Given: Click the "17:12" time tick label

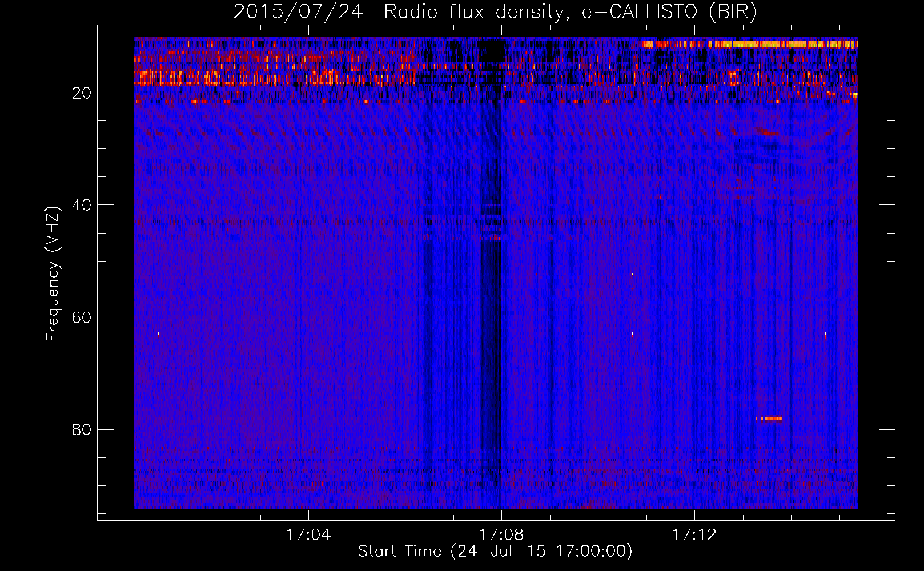Looking at the screenshot, I should [x=694, y=535].
